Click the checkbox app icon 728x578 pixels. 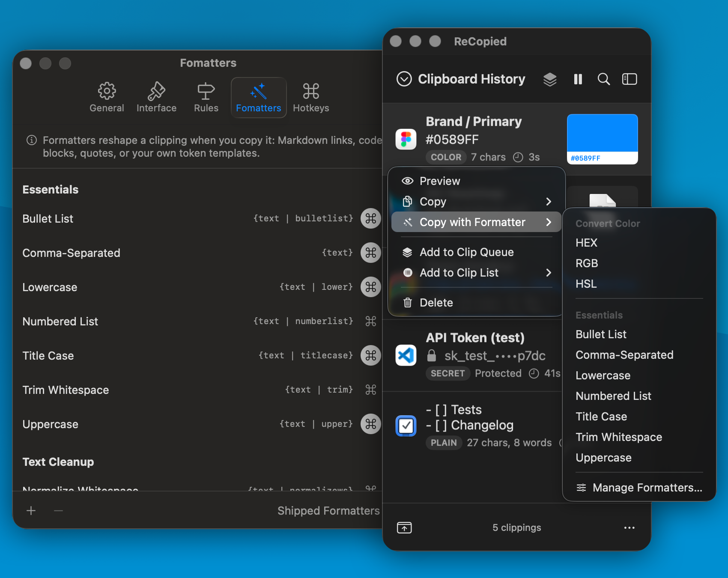click(406, 426)
